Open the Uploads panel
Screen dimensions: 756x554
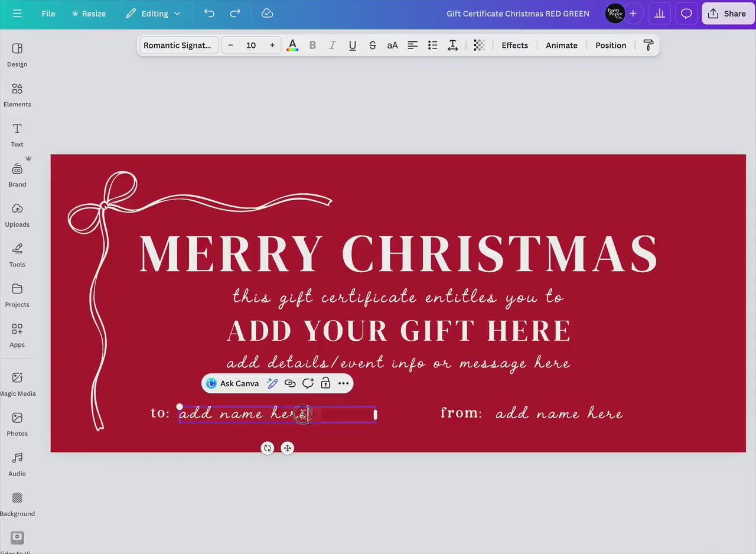[17, 214]
